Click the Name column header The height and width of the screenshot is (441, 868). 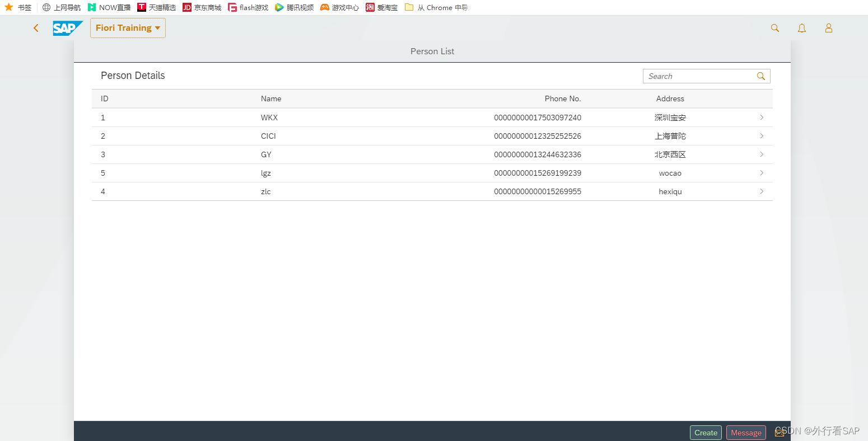coord(271,98)
